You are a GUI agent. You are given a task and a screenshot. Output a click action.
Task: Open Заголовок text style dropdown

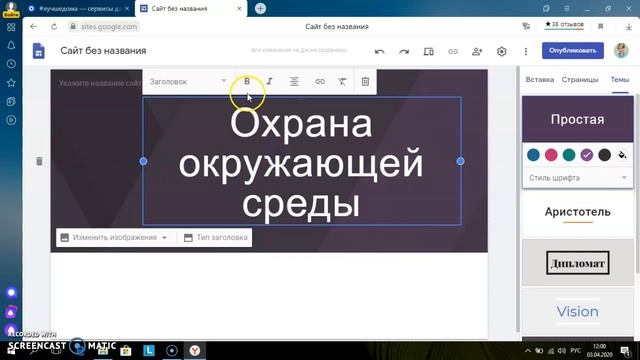click(x=188, y=82)
